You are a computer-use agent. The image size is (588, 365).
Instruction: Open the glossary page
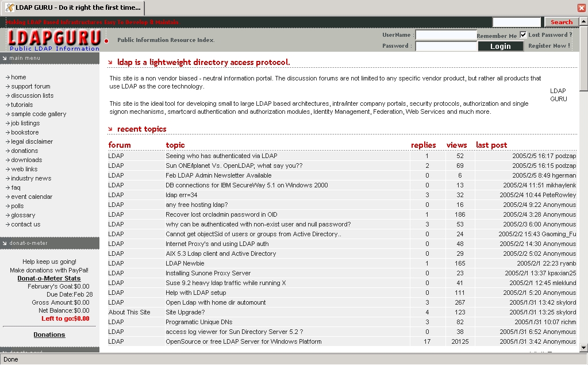pos(23,215)
